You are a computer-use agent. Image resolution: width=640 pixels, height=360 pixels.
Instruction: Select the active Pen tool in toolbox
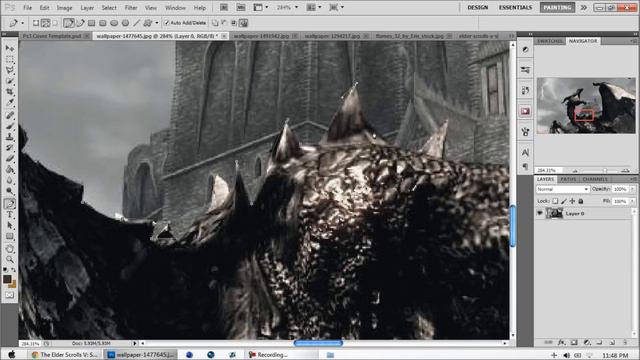[10, 203]
